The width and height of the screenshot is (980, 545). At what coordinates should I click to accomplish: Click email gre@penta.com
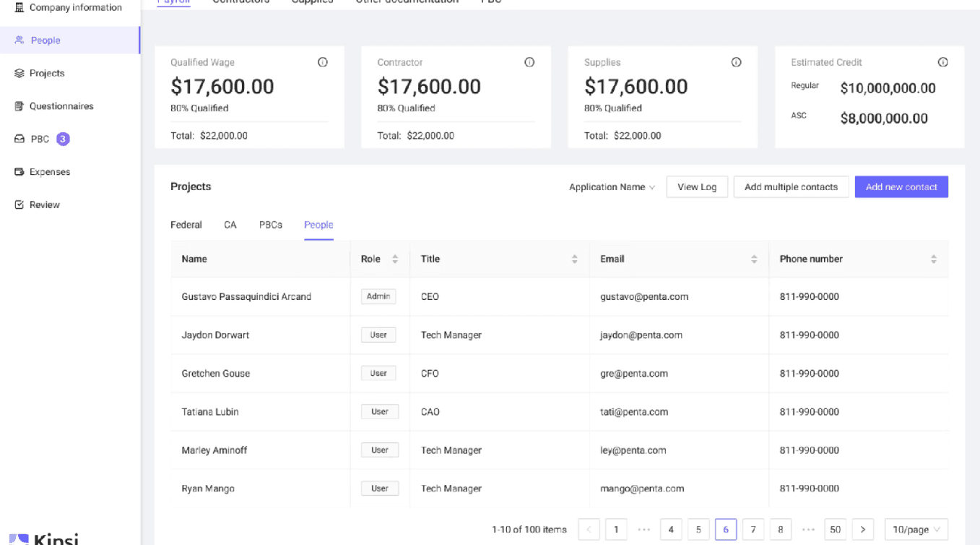[x=634, y=374]
